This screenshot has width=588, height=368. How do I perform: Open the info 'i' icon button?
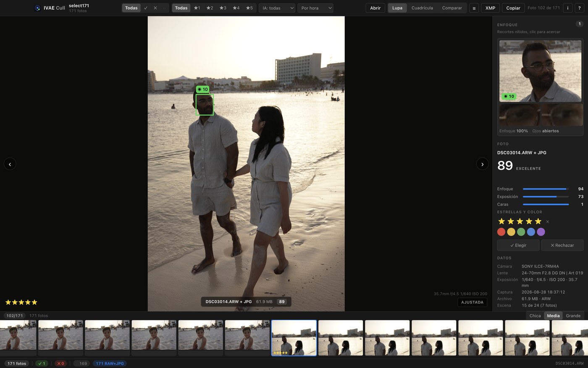[x=568, y=8]
